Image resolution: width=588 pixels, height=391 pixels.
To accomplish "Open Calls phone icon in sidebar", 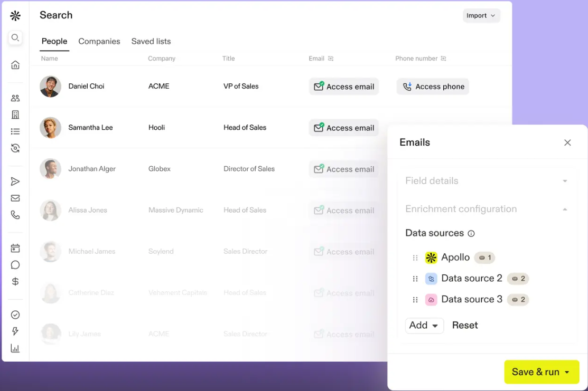I will click(15, 215).
